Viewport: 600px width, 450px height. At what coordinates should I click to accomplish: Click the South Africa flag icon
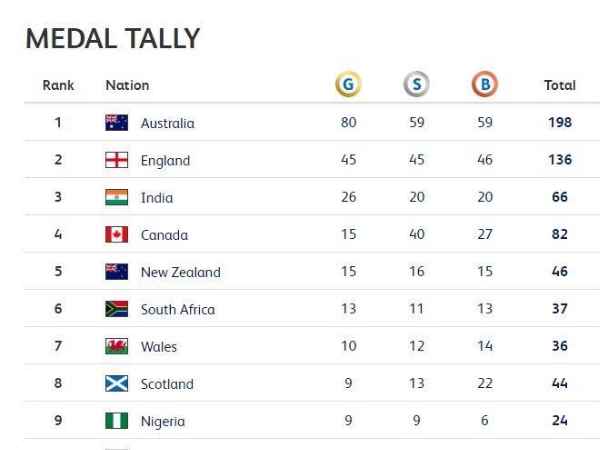click(x=117, y=309)
